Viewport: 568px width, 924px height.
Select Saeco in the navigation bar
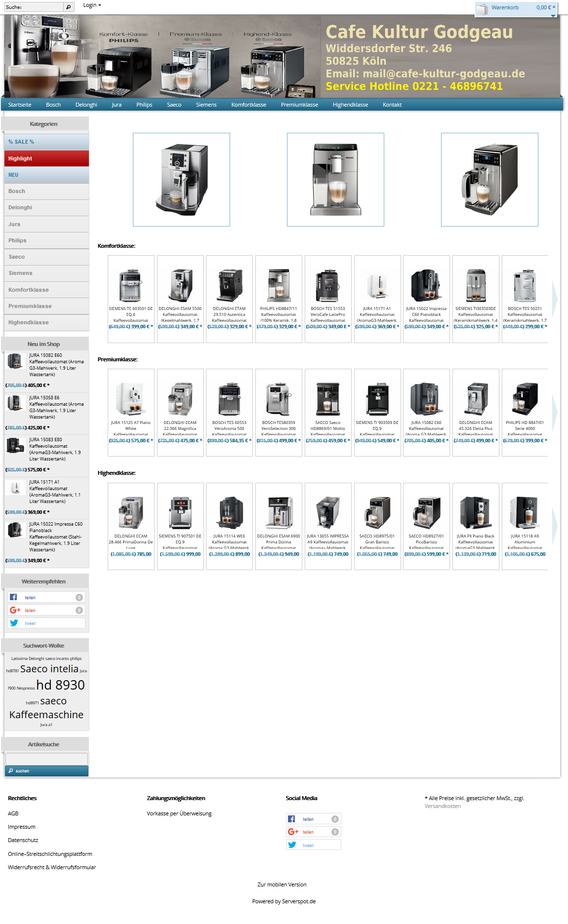click(x=174, y=105)
